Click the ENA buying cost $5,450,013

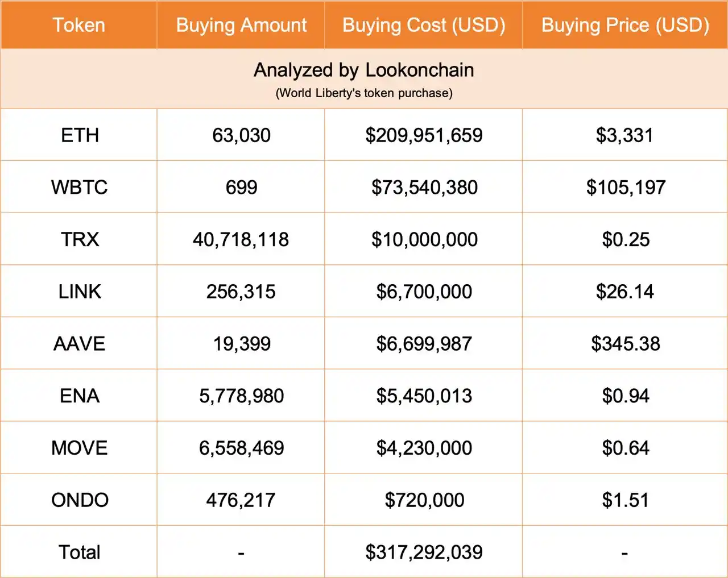[424, 396]
